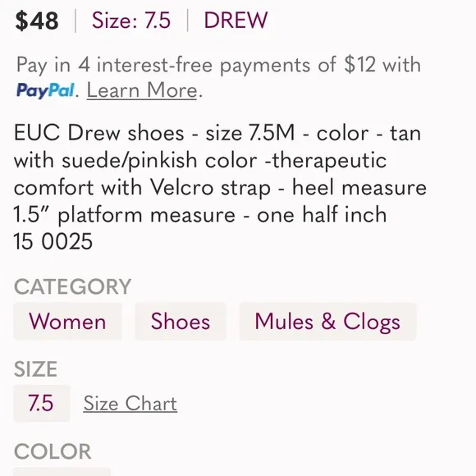Click the partially visible color chip under COLOR
Screen dimensions: 476x476
click(62, 472)
